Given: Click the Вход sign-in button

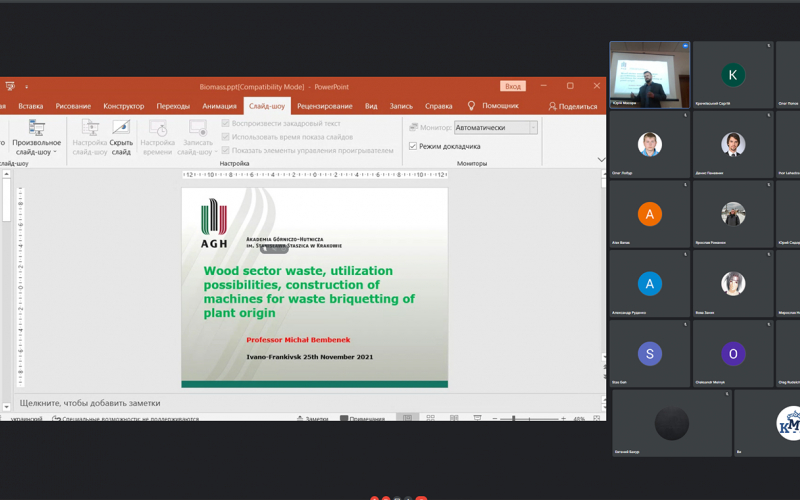Looking at the screenshot, I should pyautogui.click(x=513, y=86).
